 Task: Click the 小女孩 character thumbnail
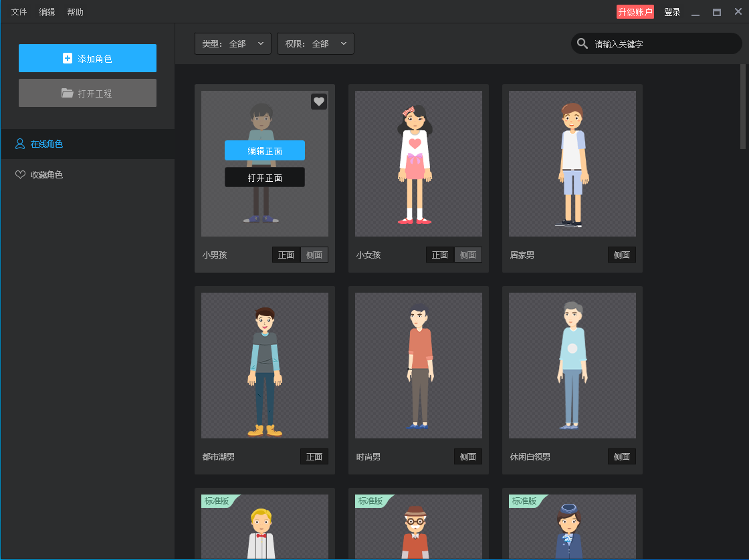click(419, 164)
